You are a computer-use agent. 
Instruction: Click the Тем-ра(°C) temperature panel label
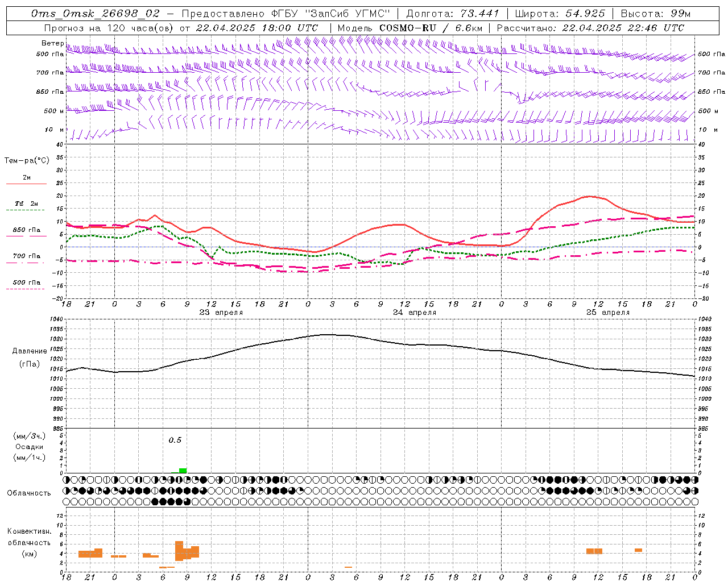[27, 161]
